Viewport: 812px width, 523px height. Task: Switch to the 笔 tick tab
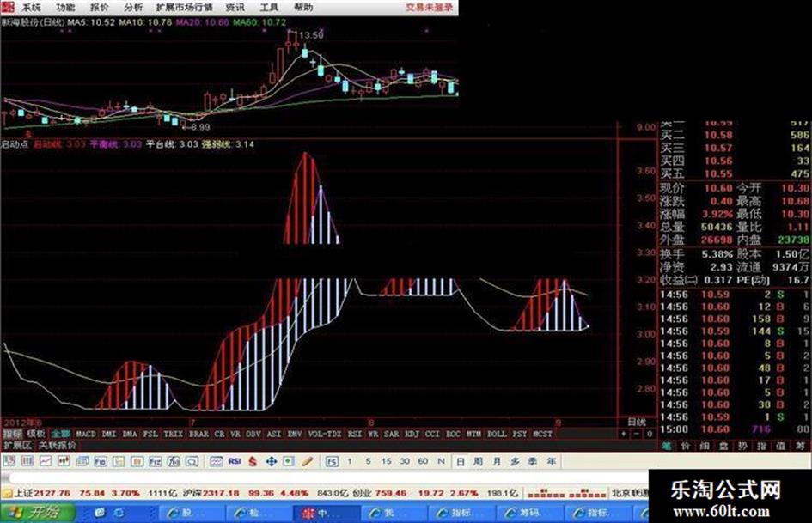coord(667,446)
